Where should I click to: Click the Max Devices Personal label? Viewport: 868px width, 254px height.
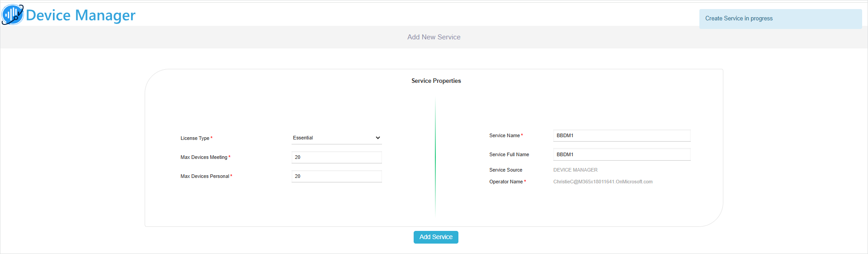205,176
